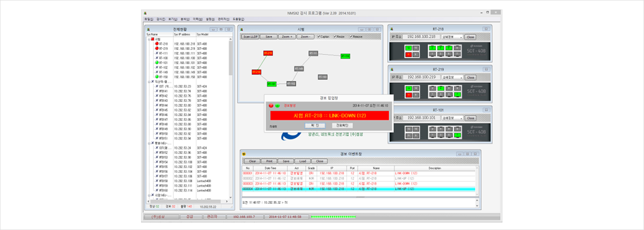
Task: Select the gray RT-102 node on the topology map
Action: 291,84
